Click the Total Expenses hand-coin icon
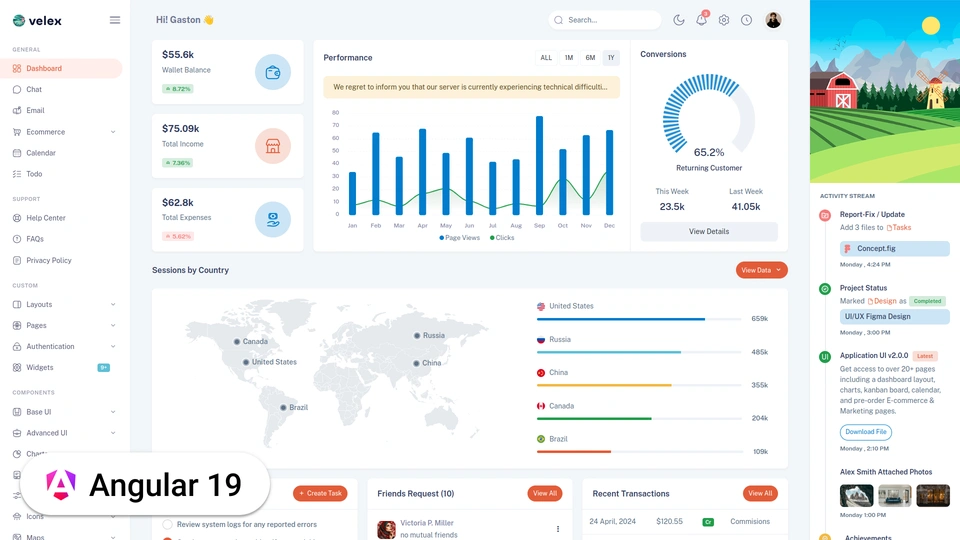 (x=272, y=219)
